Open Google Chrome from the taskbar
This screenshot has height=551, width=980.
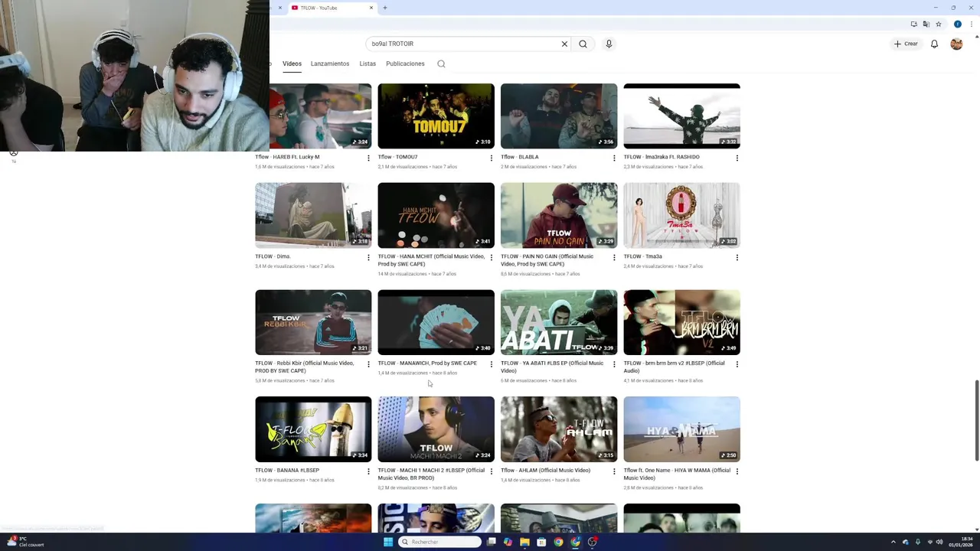tap(558, 542)
